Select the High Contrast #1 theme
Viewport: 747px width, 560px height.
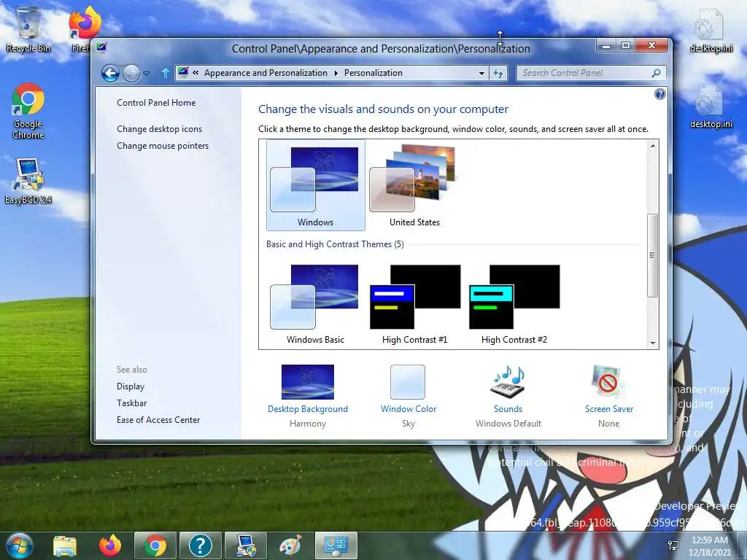coord(414,303)
